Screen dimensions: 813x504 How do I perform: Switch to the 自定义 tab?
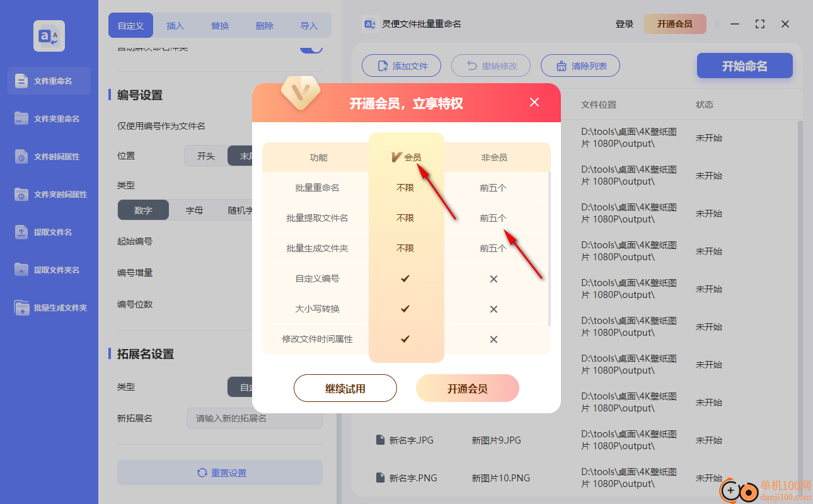pos(131,26)
